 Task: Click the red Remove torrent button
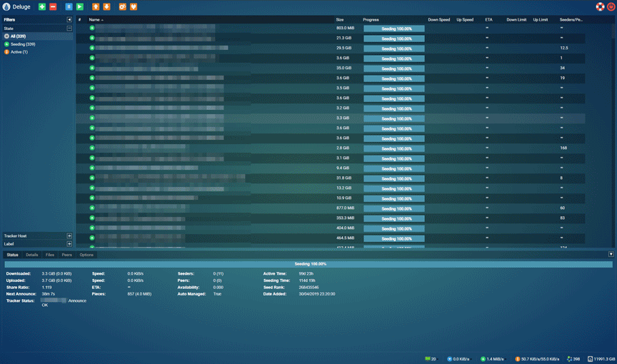point(53,6)
